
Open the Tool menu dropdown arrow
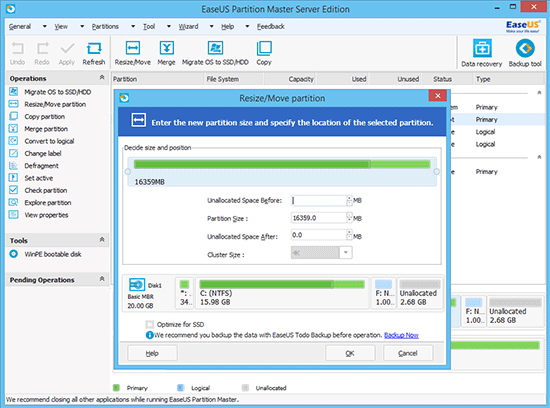point(169,26)
